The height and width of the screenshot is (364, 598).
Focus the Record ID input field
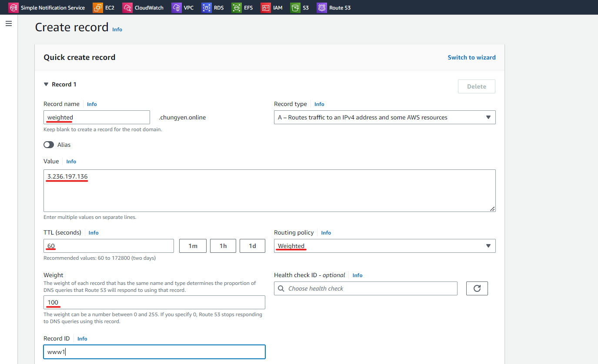point(154,352)
